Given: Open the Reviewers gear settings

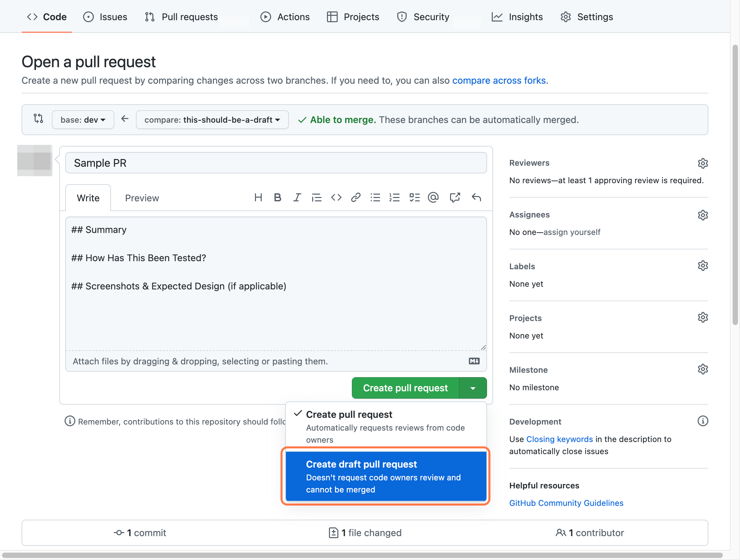Looking at the screenshot, I should 703,163.
